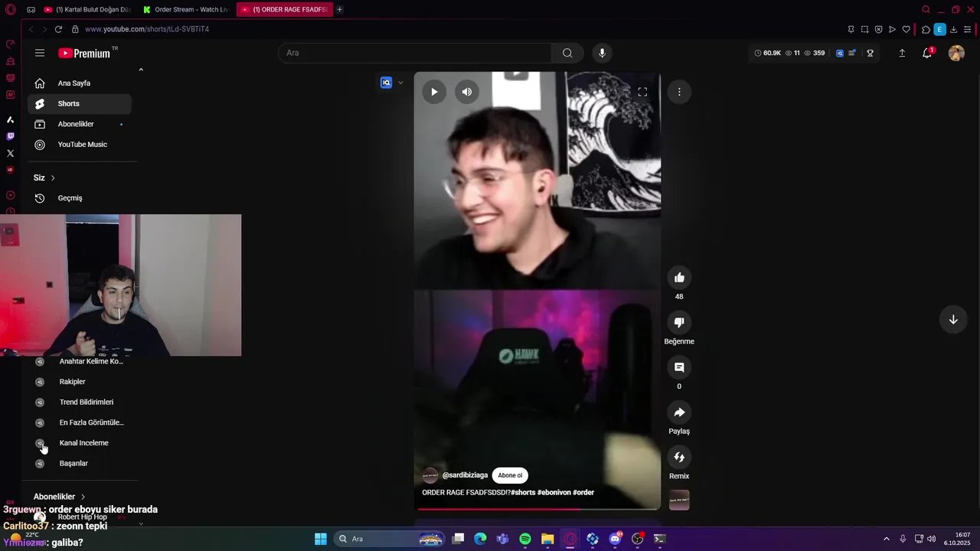Open Geçmiş history in sidebar
Image resolution: width=980 pixels, height=551 pixels.
[x=80, y=198]
